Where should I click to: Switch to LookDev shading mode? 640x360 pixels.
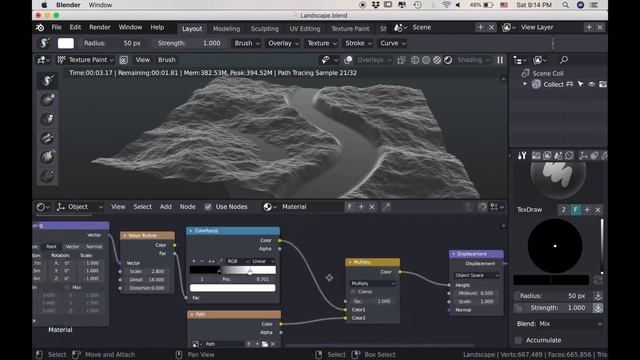point(437,60)
